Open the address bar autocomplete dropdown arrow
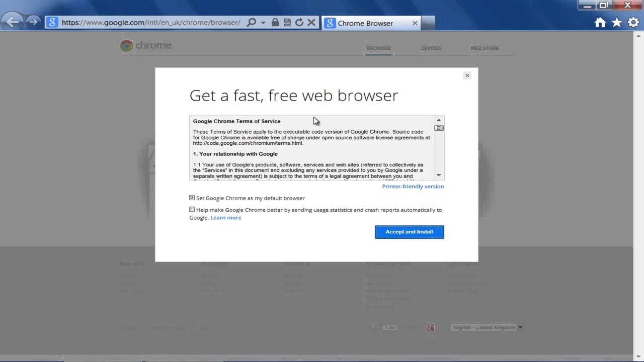Image resolution: width=644 pixels, height=362 pixels. point(263,23)
